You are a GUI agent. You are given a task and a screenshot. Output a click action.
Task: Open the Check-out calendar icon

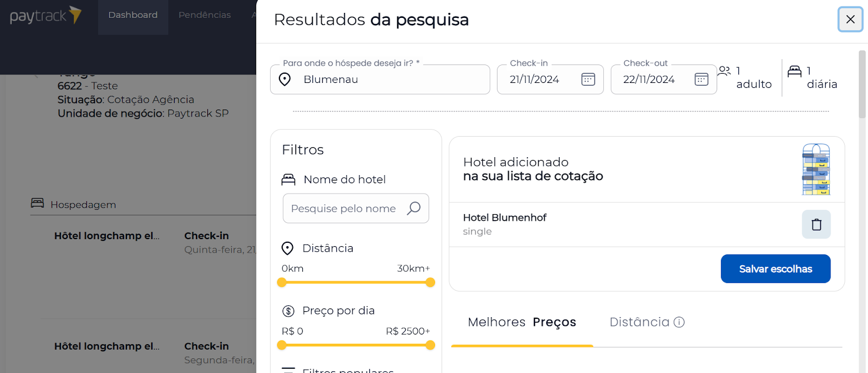[701, 79]
